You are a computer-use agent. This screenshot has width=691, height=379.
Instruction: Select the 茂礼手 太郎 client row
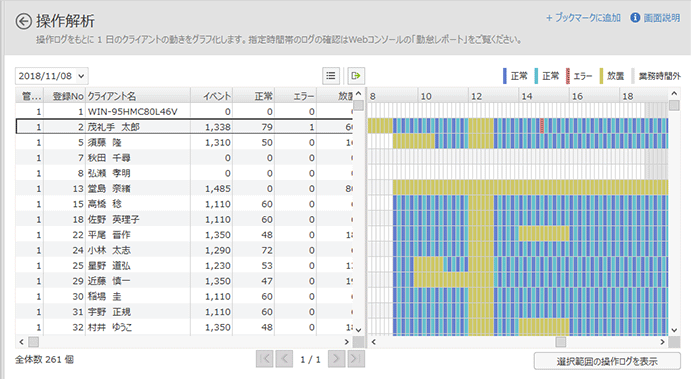pyautogui.click(x=184, y=126)
